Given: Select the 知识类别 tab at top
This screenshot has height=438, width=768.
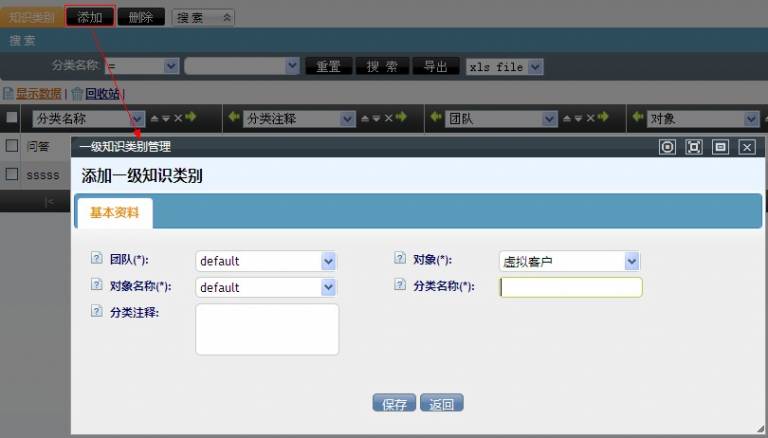Looking at the screenshot, I should pyautogui.click(x=30, y=17).
